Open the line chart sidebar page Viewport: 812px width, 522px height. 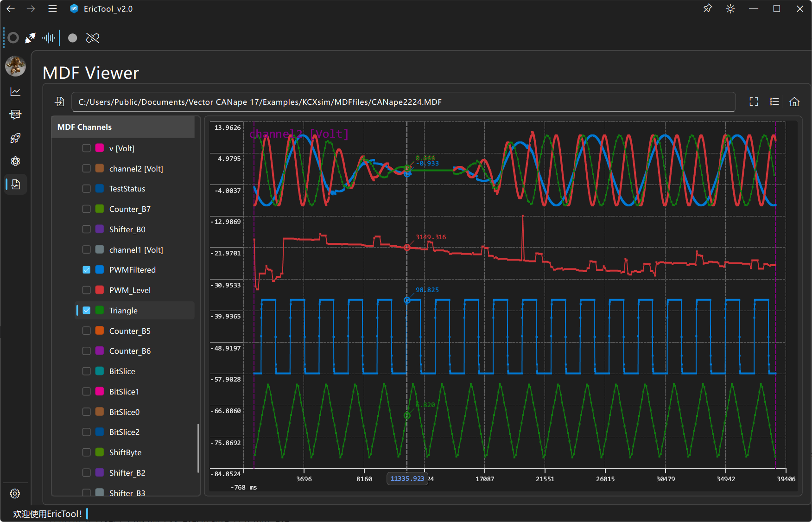pos(15,92)
